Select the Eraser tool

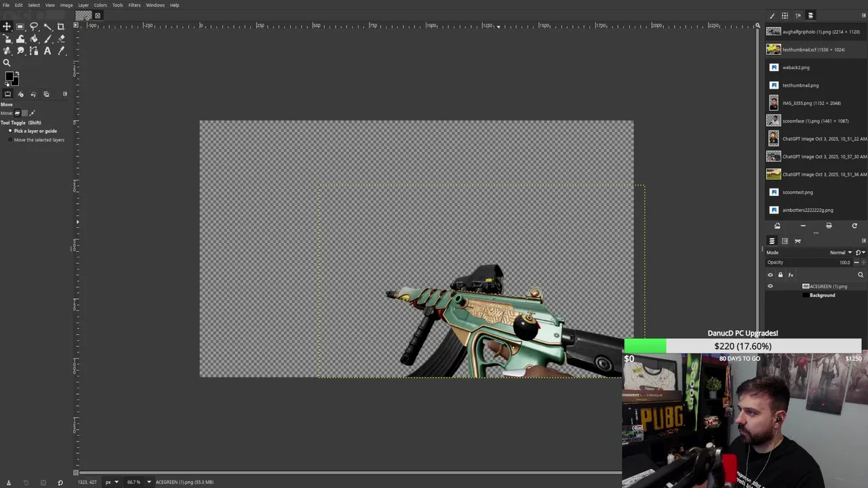61,39
